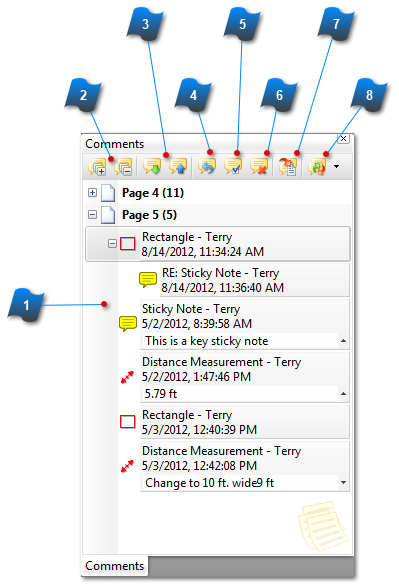Go to next comment with green arrow icon
This screenshot has width=399, height=586.
[152, 167]
